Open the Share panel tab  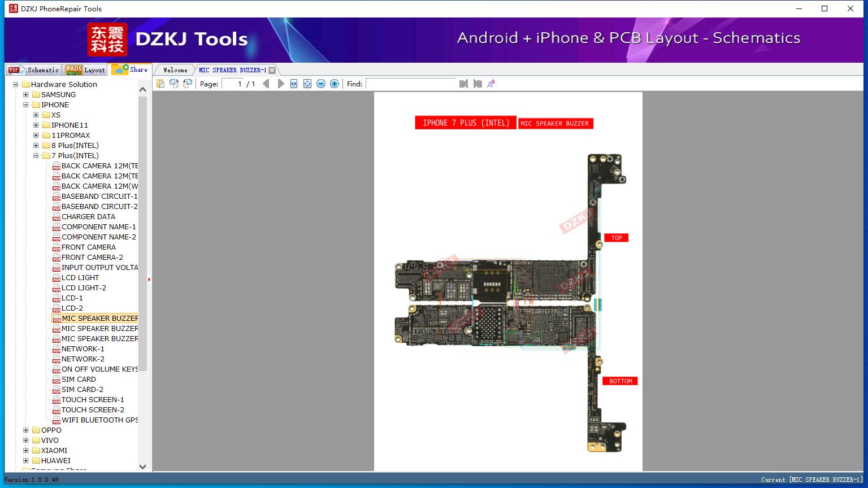[x=130, y=69]
